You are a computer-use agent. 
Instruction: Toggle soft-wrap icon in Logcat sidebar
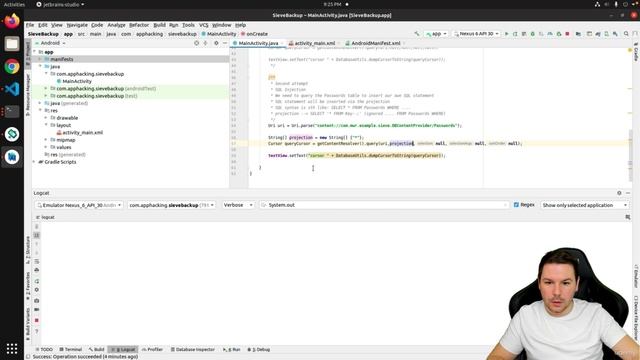pyautogui.click(x=37, y=261)
